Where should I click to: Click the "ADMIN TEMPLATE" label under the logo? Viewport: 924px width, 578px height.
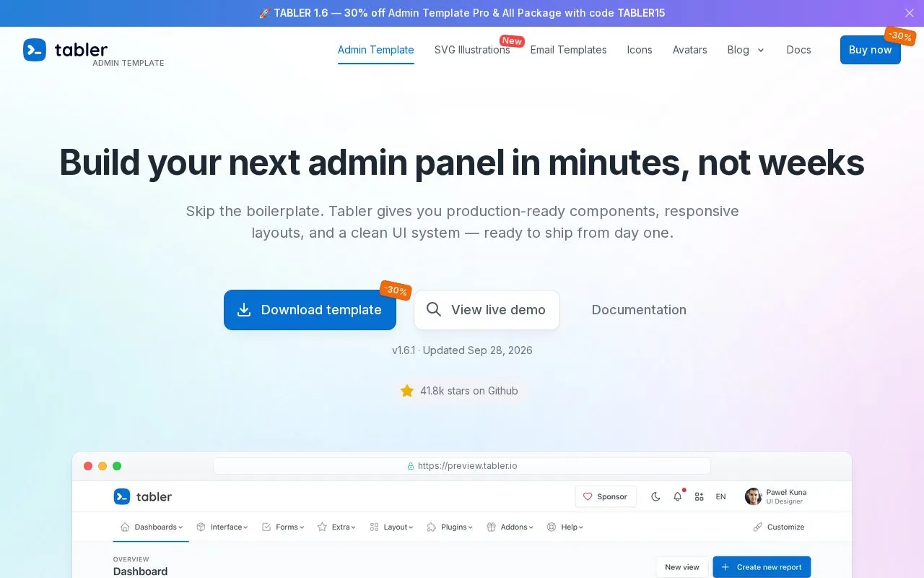click(x=128, y=64)
